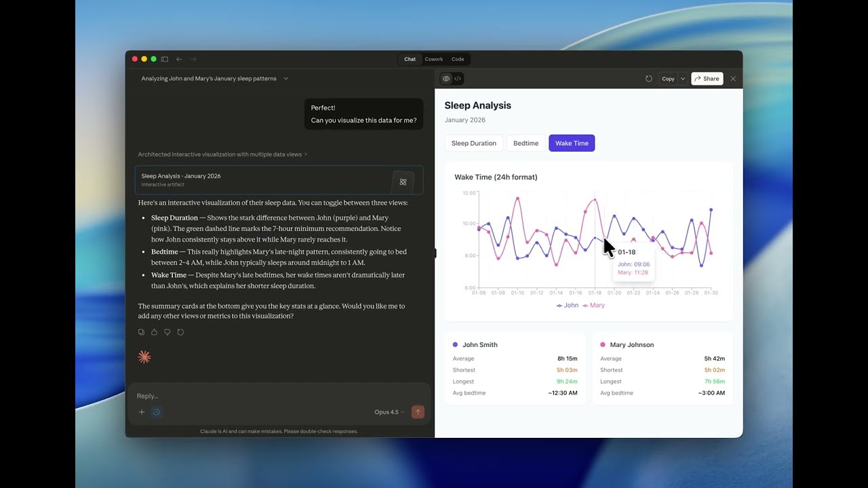Reload the artifact with refresh icon
This screenshot has height=488, width=868.
click(648, 79)
